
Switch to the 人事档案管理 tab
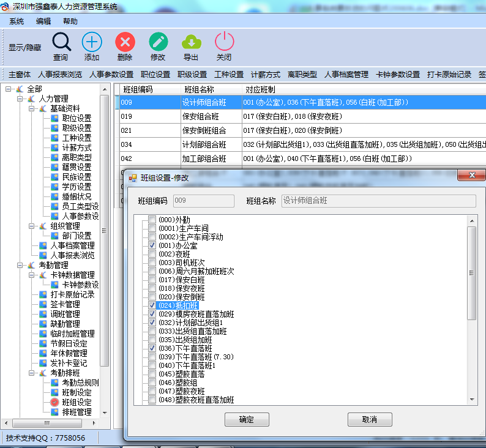coord(346,75)
